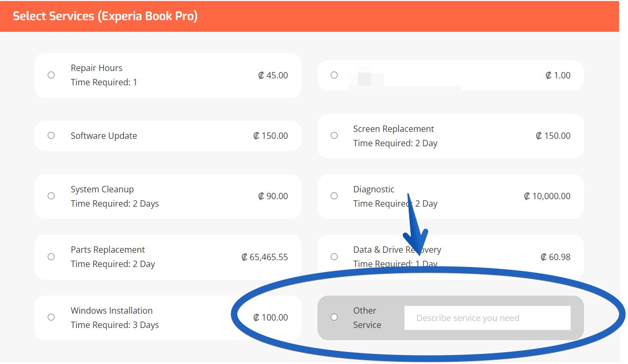Click the Windows Installation label

[x=112, y=310]
